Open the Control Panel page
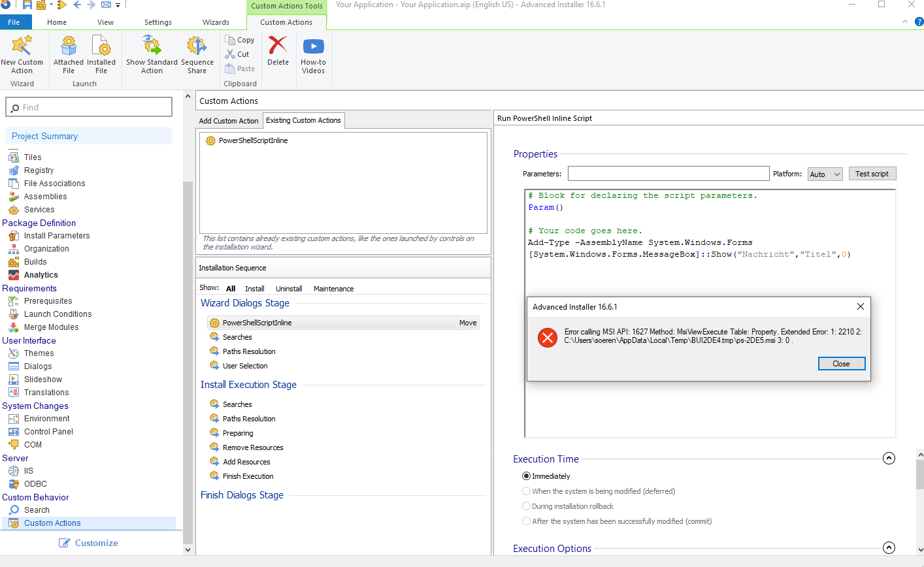This screenshot has width=924, height=567. (x=48, y=432)
